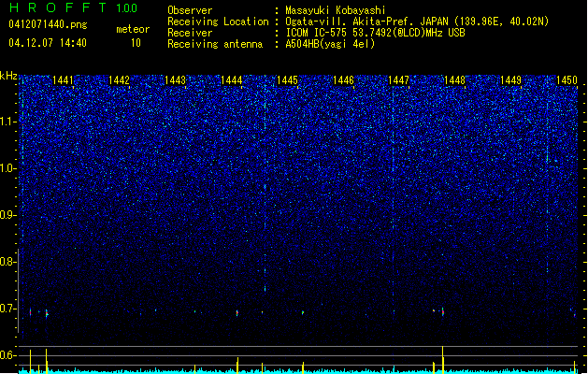Click the date stamp 04.12.07 14:40
588x374 pixels.
[x=48, y=43]
